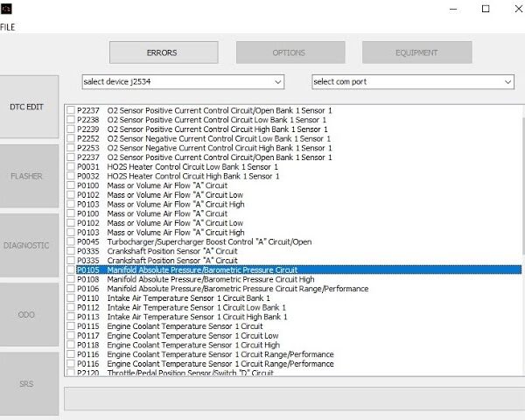The image size is (525, 420).
Task: Open the SRS section
Action: [x=29, y=384]
